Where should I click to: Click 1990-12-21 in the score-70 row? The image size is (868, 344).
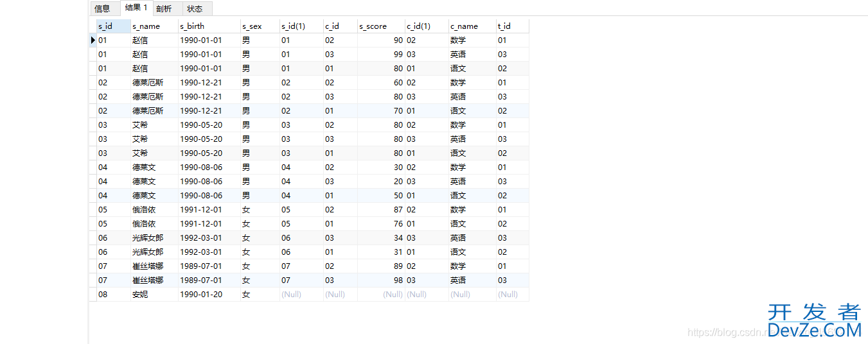(x=201, y=111)
